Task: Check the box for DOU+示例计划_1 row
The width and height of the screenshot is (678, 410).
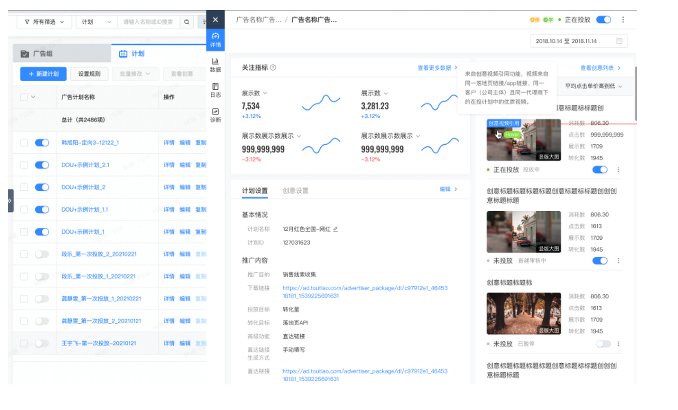Action: (24, 232)
